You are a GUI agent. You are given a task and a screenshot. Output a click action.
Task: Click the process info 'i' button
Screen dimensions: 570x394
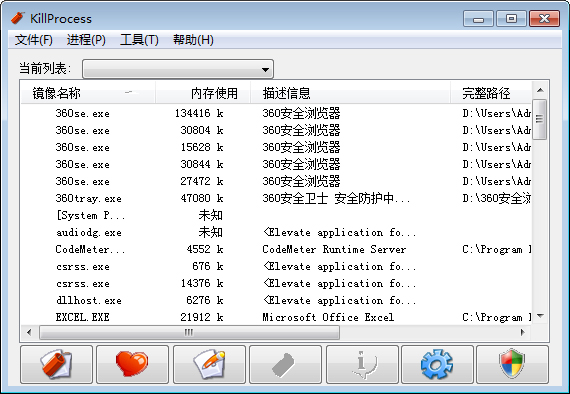[362, 364]
